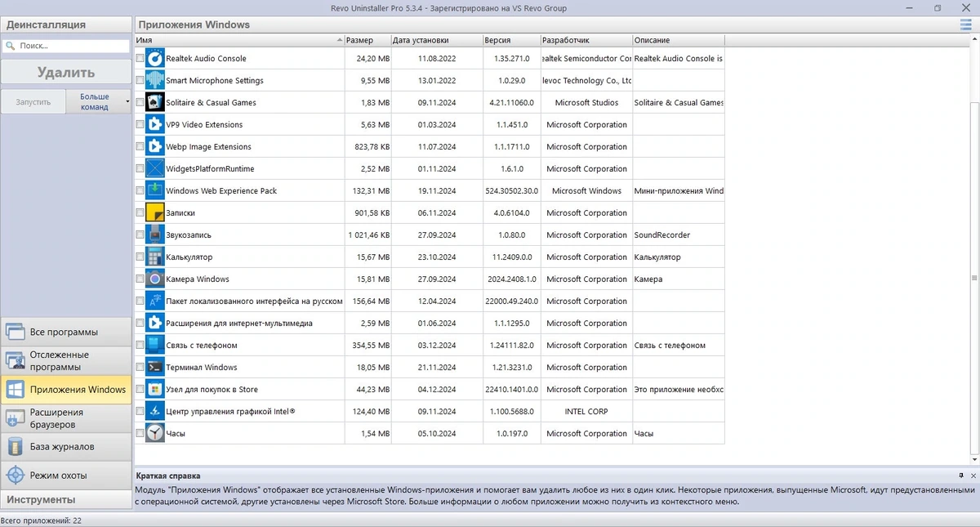Click the Microsoft Studios developer cell
The width and height of the screenshot is (980, 527).
(x=586, y=103)
